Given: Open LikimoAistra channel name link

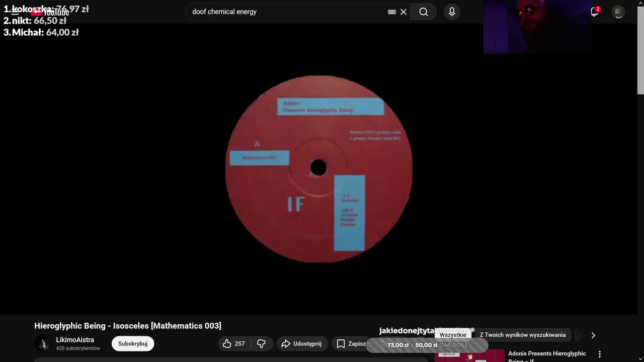Looking at the screenshot, I should (75, 340).
